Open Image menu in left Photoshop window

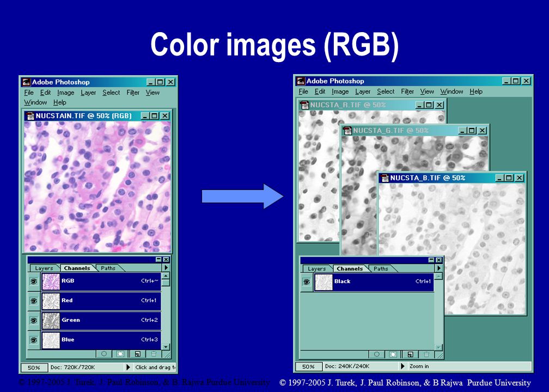[x=65, y=93]
